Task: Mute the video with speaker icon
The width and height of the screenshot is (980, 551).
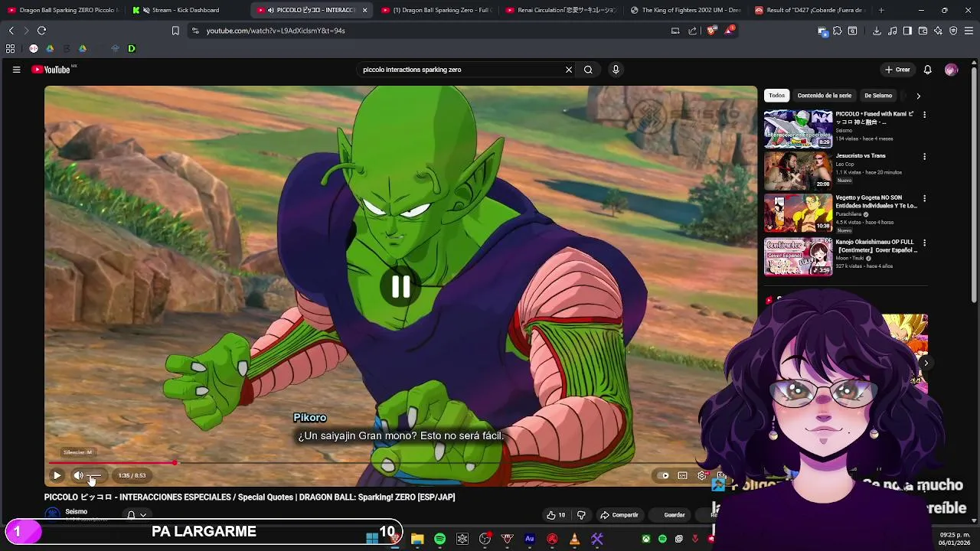Action: click(77, 475)
